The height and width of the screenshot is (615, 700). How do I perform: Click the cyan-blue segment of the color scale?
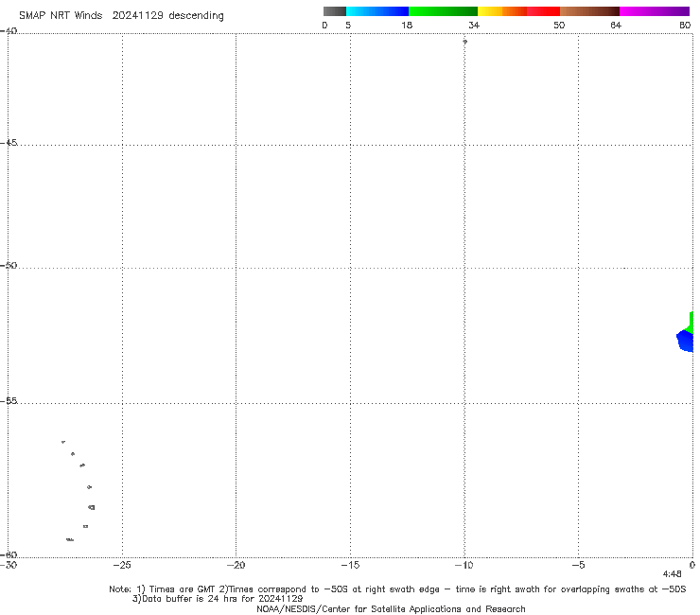377,11
